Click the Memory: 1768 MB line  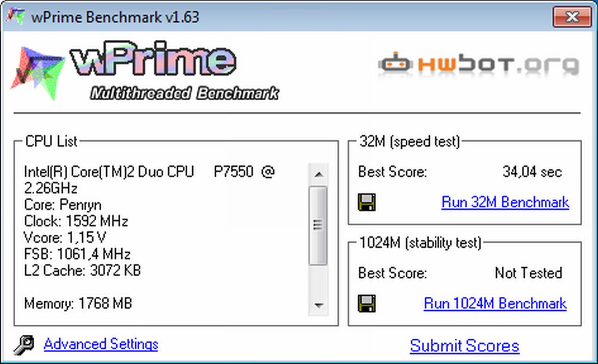78,303
